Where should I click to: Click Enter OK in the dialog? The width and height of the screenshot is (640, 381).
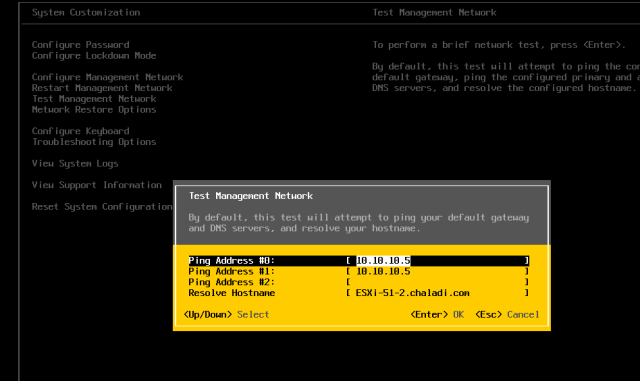click(x=437, y=314)
